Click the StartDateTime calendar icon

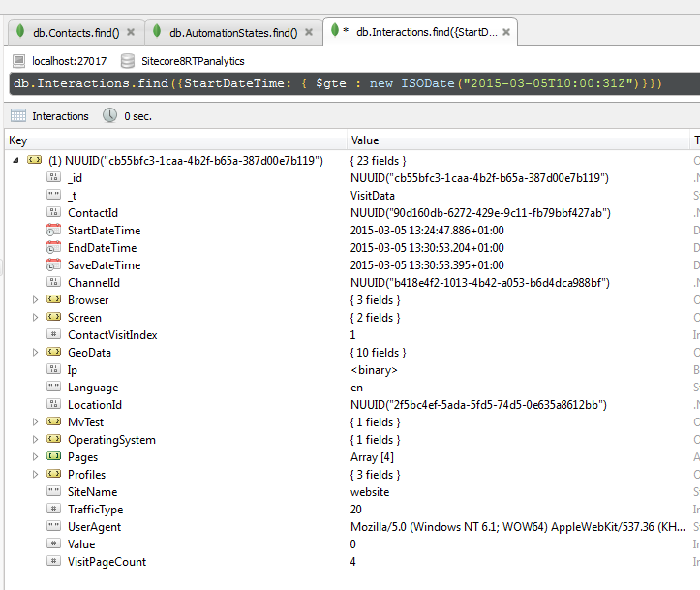(54, 231)
